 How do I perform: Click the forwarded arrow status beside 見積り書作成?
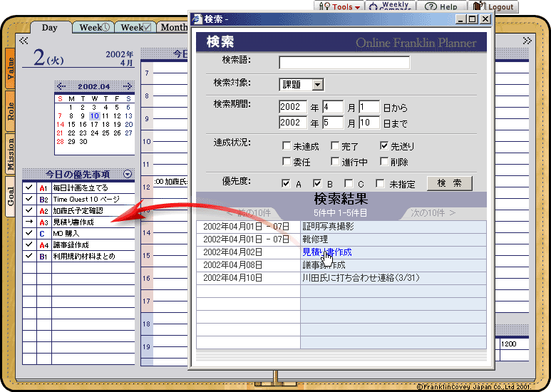pos(29,222)
